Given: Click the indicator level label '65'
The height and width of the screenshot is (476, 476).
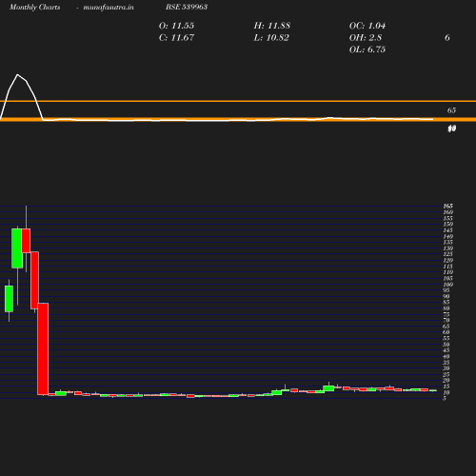Looking at the screenshot, I should pyautogui.click(x=451, y=110).
